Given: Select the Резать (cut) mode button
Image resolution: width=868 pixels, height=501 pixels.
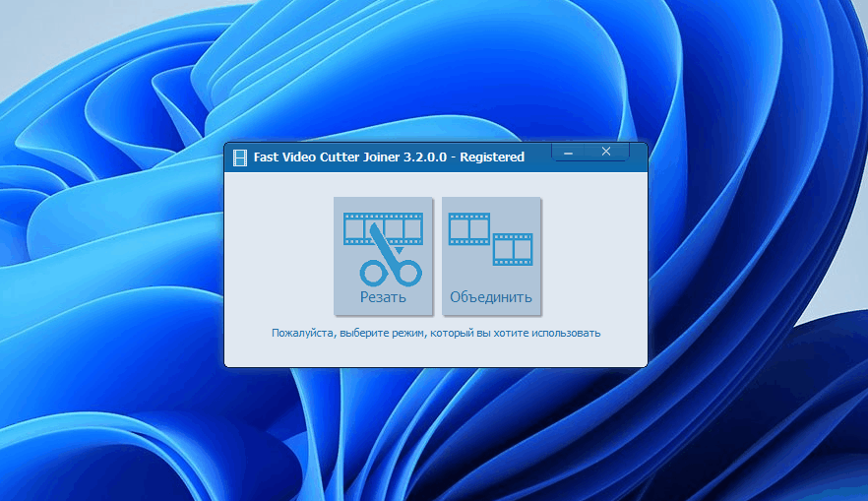Looking at the screenshot, I should point(383,256).
